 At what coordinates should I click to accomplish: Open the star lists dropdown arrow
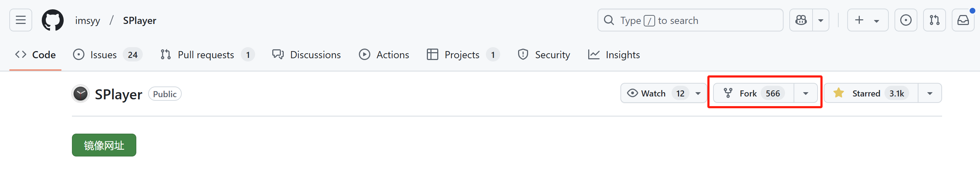(930, 93)
